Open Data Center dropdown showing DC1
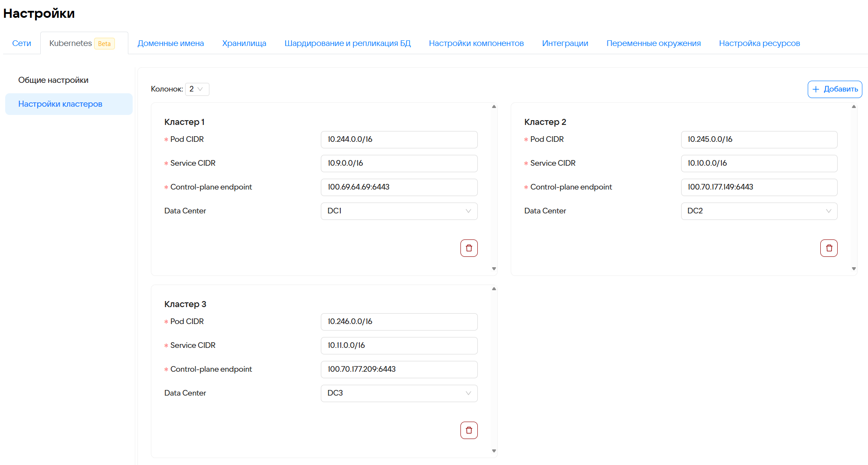The width and height of the screenshot is (868, 465). click(x=399, y=211)
